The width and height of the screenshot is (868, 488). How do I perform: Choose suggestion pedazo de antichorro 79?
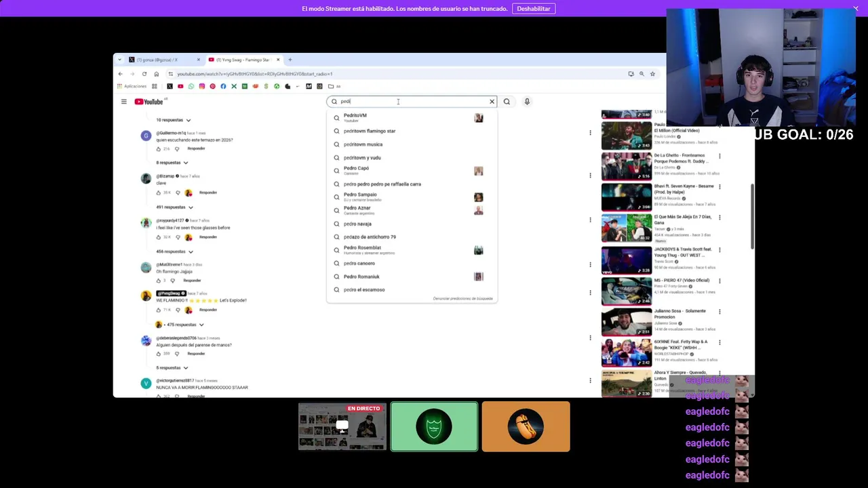[412, 237]
